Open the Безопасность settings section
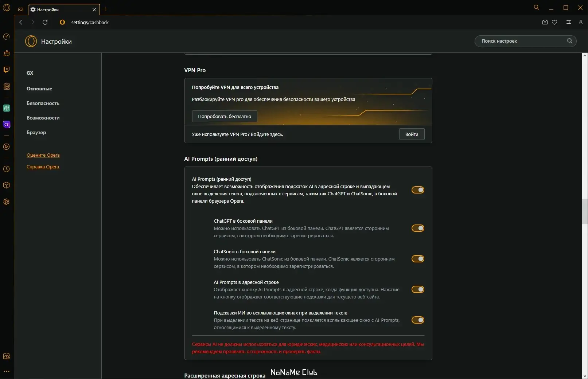 (x=43, y=103)
